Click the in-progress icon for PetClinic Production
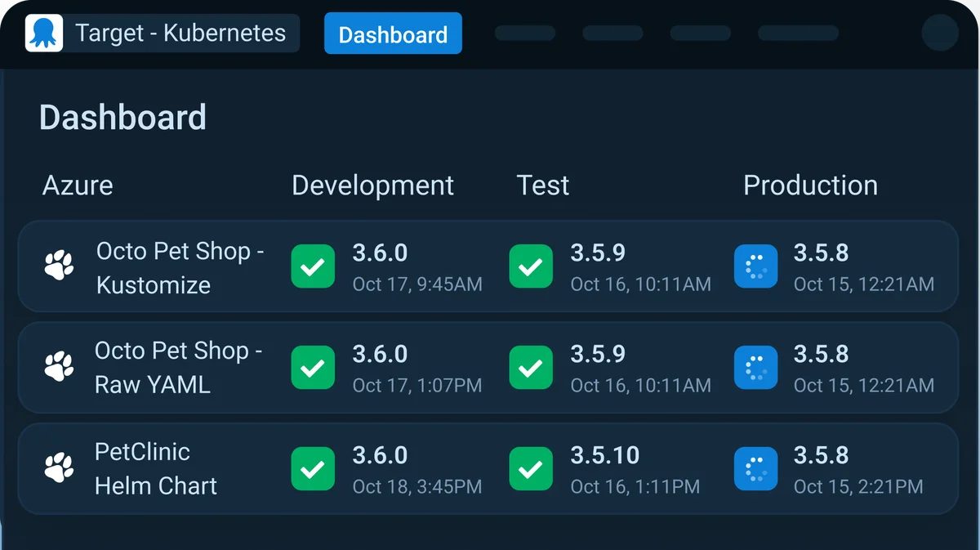Viewport: 980px width, 550px height. click(756, 468)
